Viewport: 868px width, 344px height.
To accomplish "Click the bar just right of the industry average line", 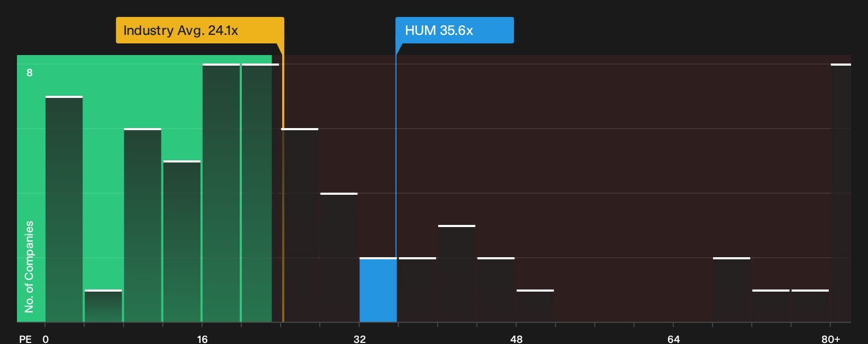I will 300,225.
